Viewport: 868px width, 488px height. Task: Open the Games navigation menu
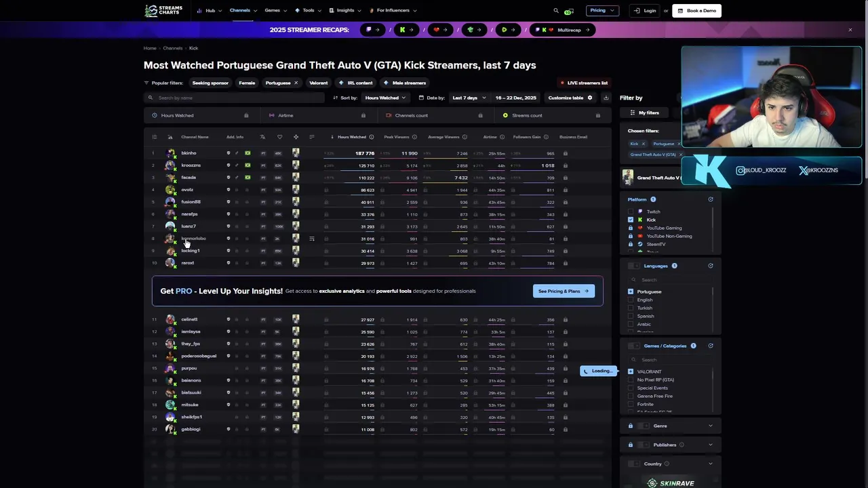pyautogui.click(x=275, y=10)
